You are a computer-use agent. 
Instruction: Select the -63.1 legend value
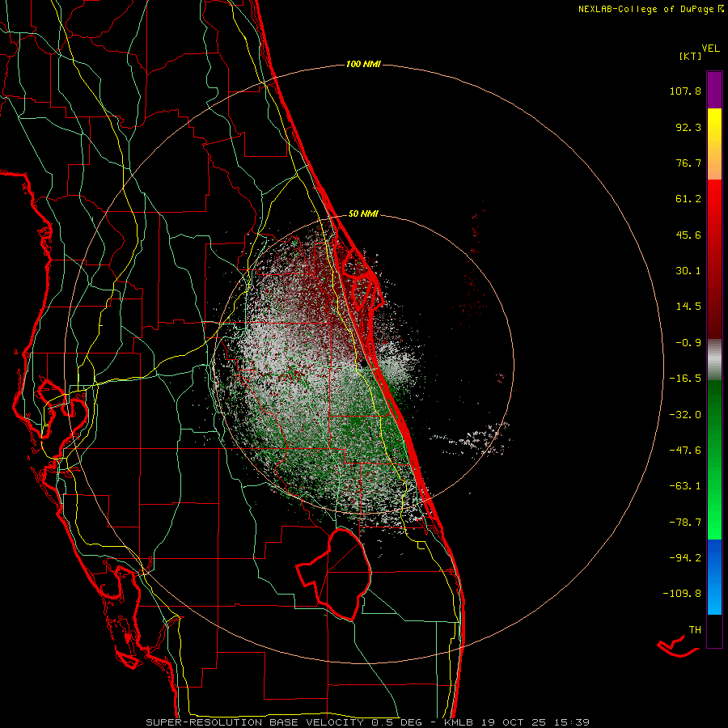685,486
